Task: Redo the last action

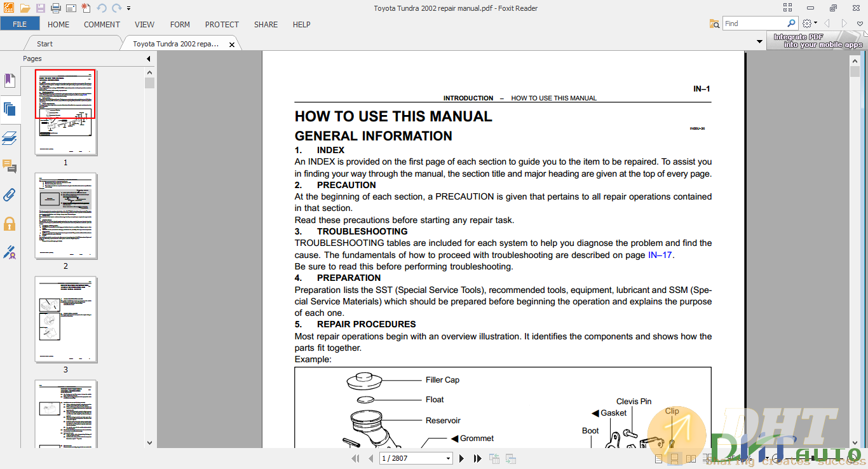Action: 116,8
